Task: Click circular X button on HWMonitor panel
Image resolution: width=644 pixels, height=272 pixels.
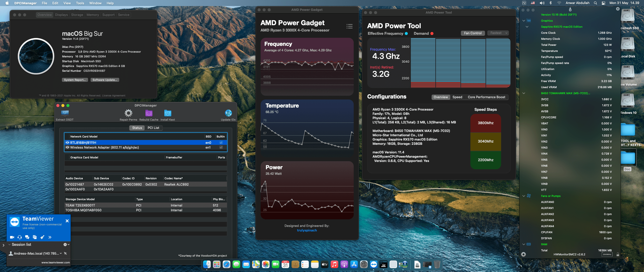Action: (x=618, y=9)
